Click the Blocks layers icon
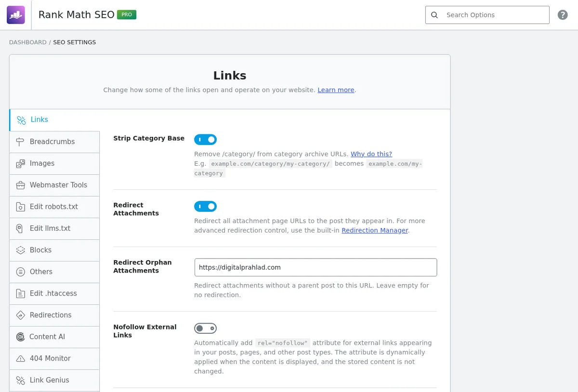578x392 pixels. [20, 250]
